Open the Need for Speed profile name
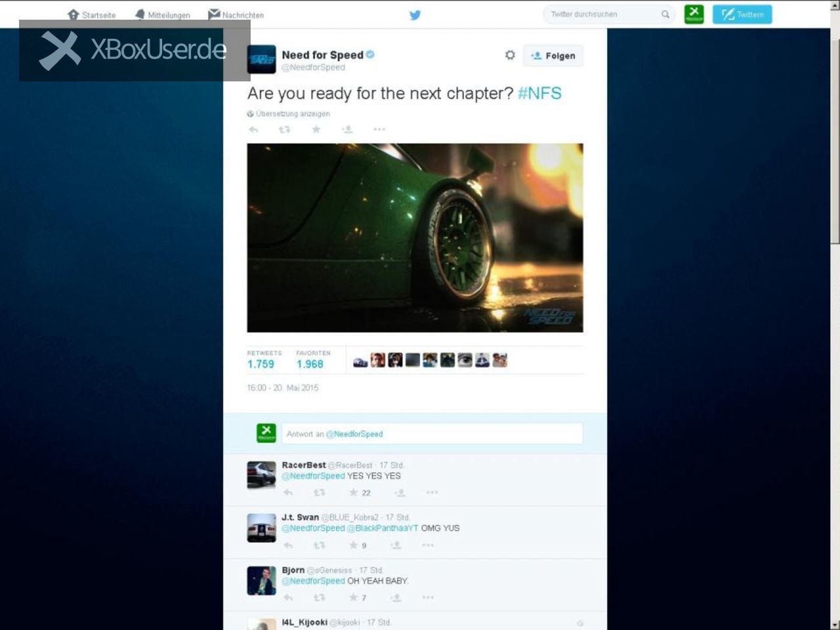 pos(322,55)
